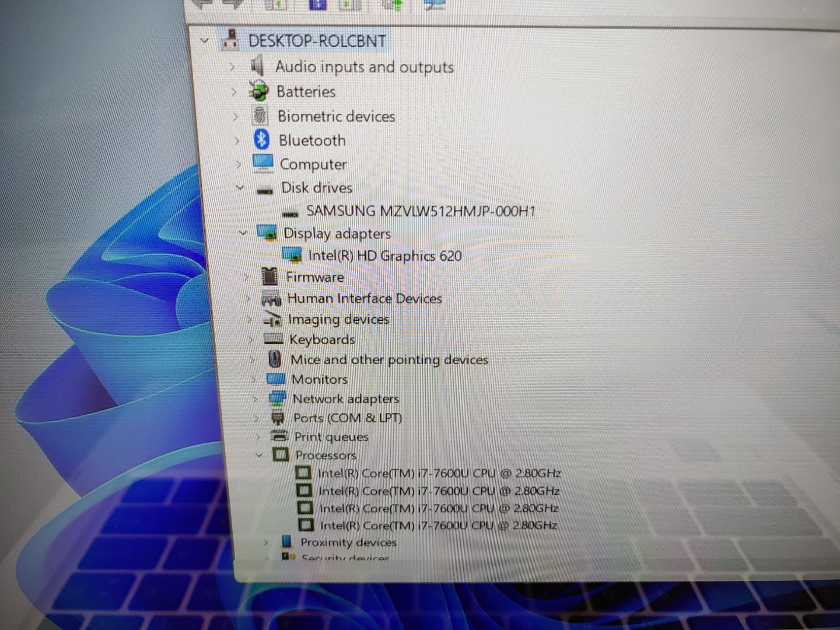Collapse the Disk drives category
The height and width of the screenshot is (630, 840).
click(x=240, y=187)
